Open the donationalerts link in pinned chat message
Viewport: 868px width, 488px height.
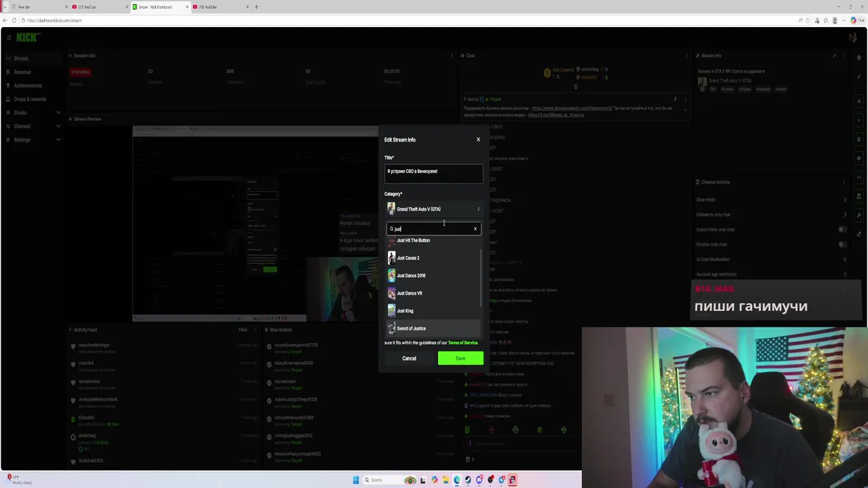click(x=572, y=108)
